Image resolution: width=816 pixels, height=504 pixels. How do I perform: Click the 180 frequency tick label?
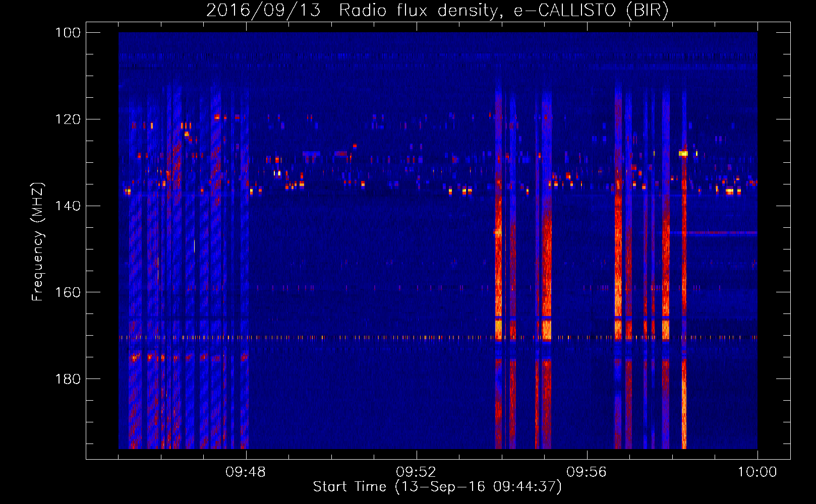pyautogui.click(x=68, y=379)
